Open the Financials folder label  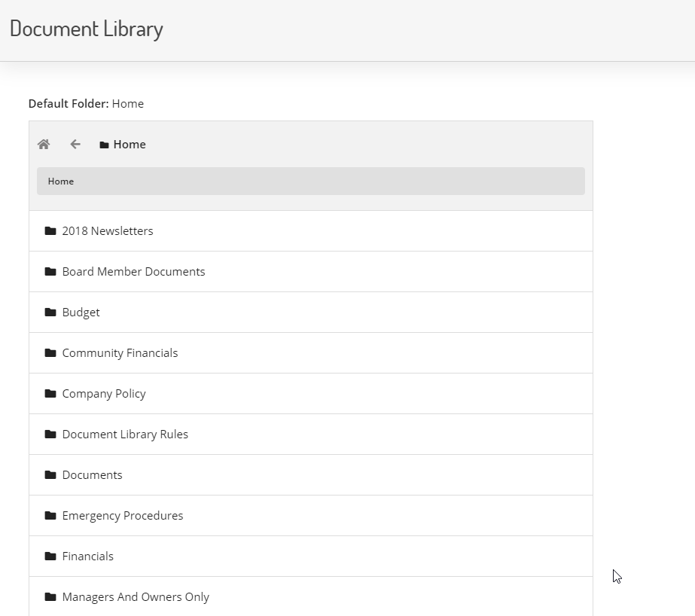point(88,557)
